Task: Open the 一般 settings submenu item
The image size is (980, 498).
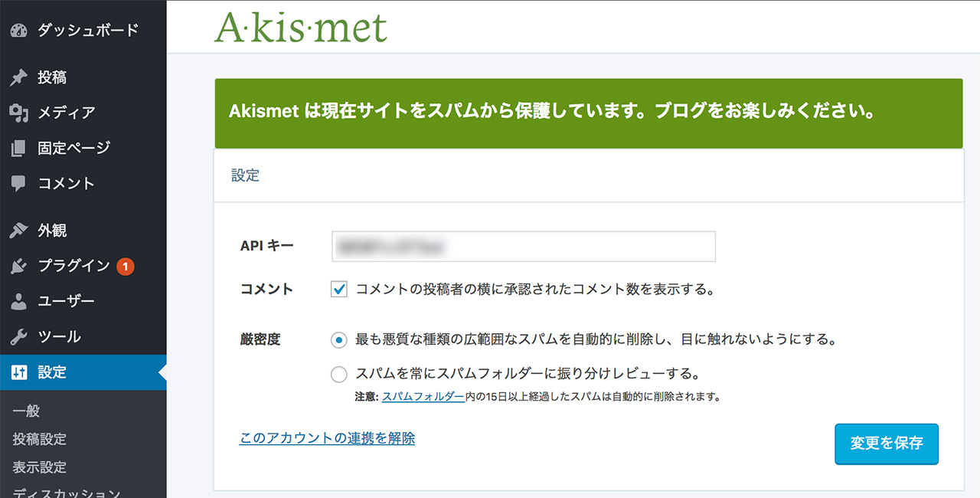Action: pos(26,411)
